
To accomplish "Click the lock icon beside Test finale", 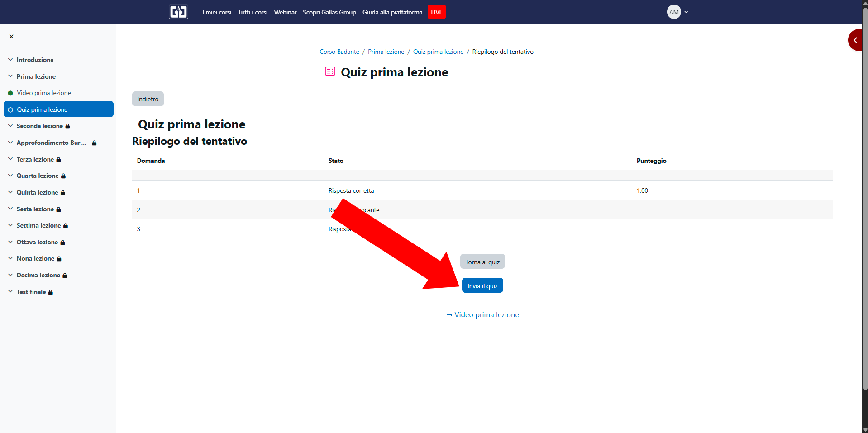I will tap(51, 292).
